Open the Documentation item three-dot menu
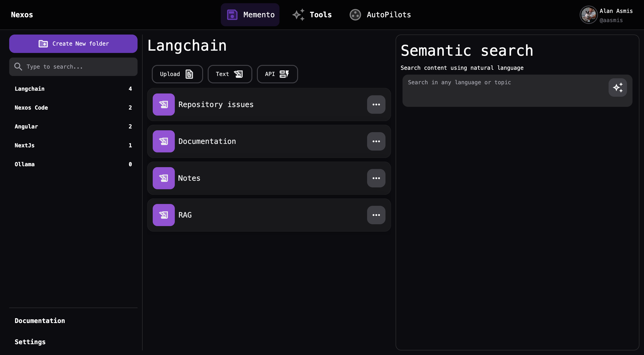 (376, 141)
